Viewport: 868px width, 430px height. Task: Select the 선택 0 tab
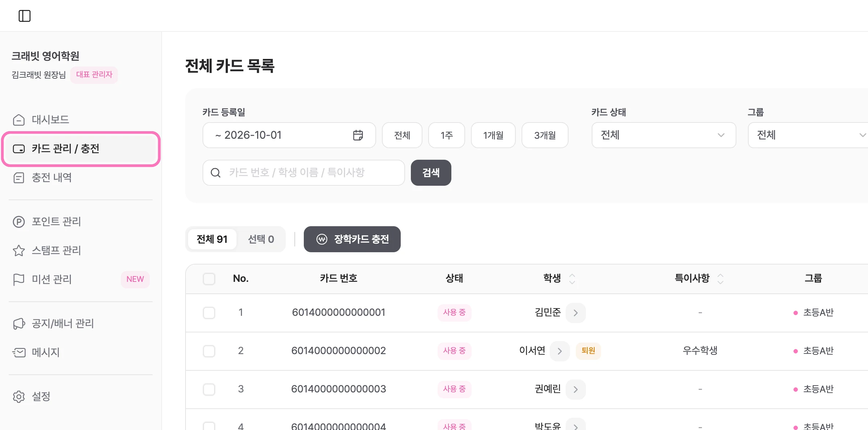[261, 239]
